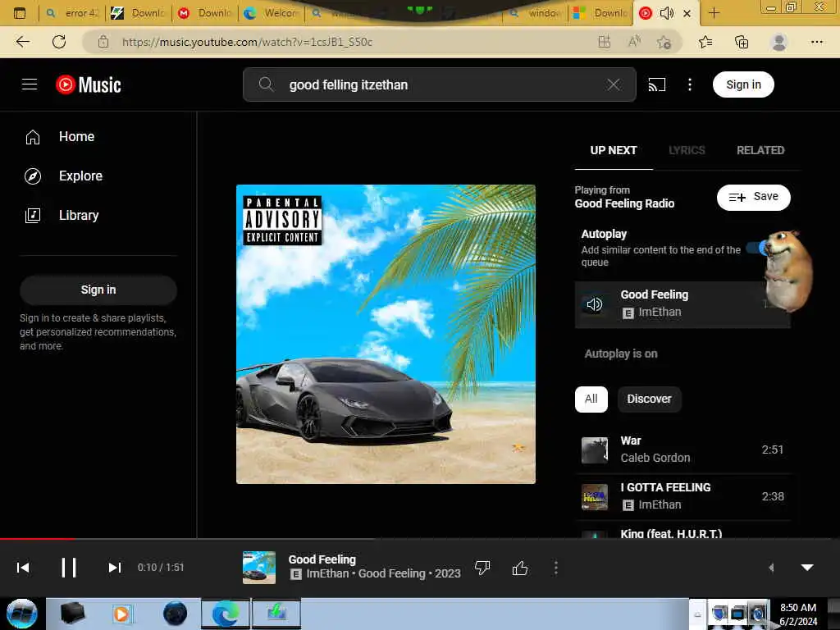Open the media player taskbar icon

[x=121, y=614]
